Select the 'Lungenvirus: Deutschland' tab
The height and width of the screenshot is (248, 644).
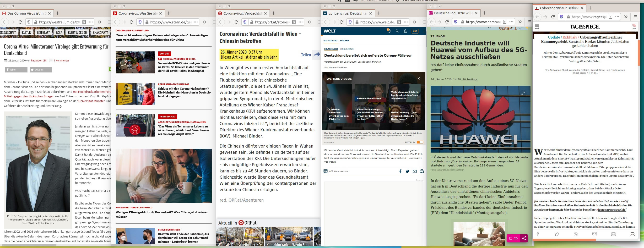click(348, 13)
